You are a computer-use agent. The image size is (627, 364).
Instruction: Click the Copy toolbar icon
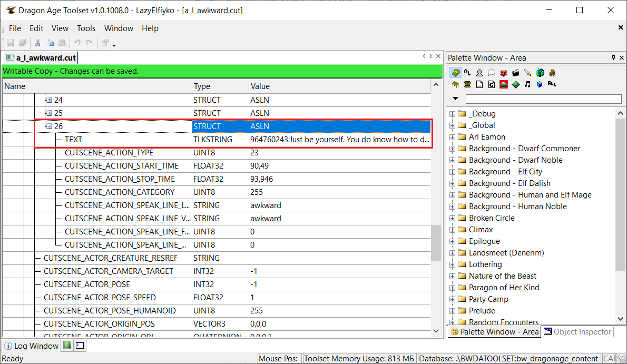point(50,43)
